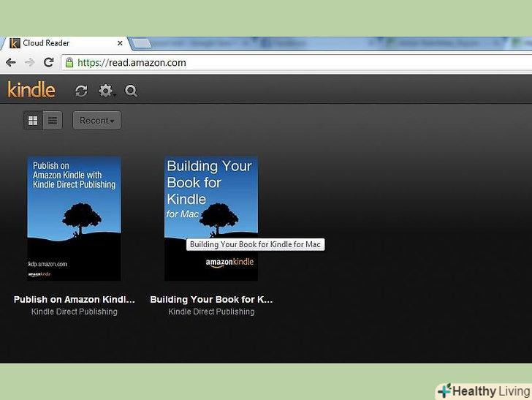532x400 pixels.
Task: Click the 'Building Your Book for K...' title text
Action: [x=211, y=300]
